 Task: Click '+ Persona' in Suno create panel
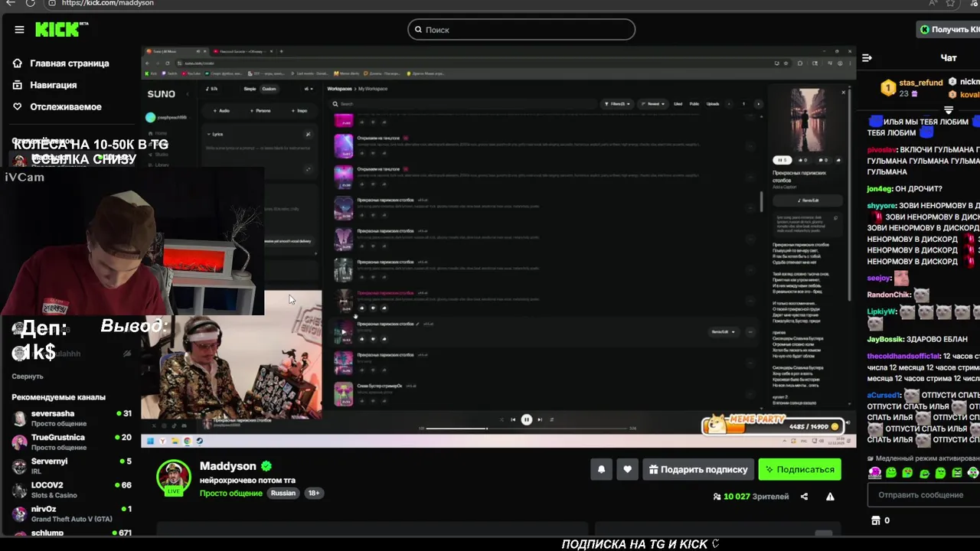(260, 111)
